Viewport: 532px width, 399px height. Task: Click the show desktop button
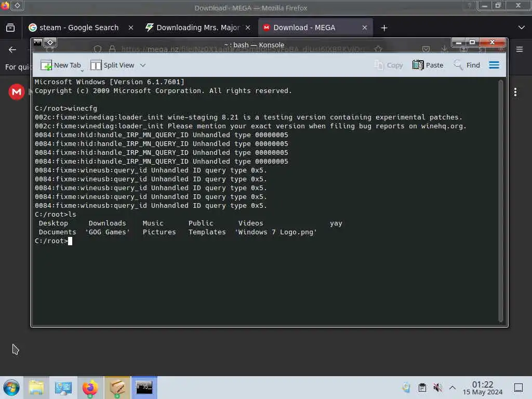click(x=518, y=388)
